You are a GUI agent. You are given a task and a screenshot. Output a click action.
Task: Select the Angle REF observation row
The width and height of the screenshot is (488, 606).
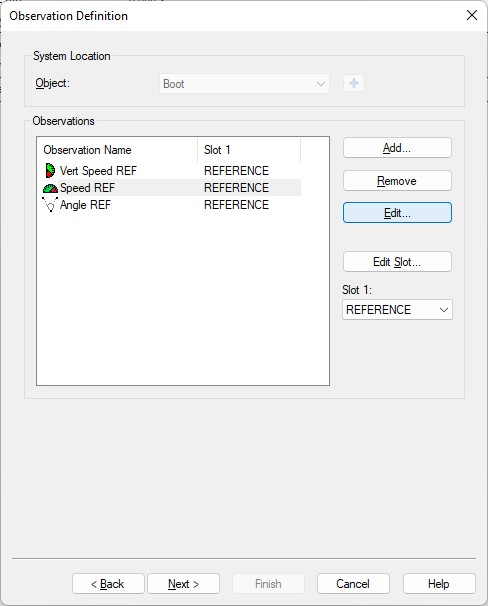click(172, 205)
